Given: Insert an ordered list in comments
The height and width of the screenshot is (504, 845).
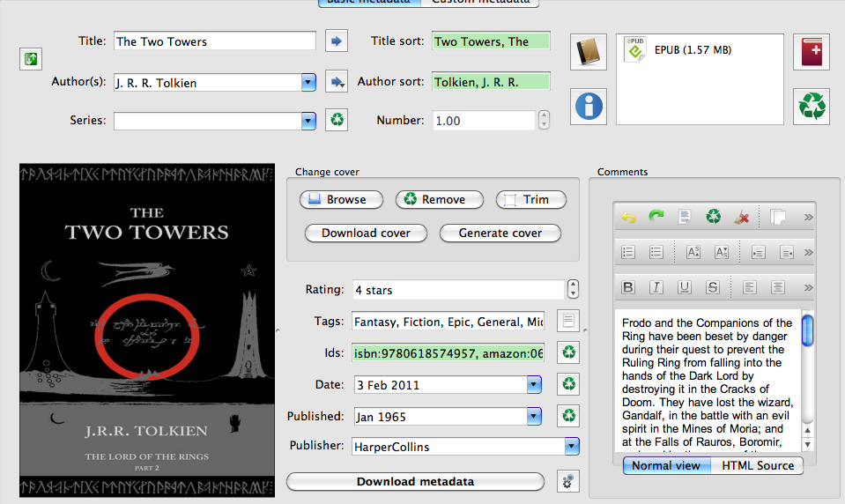Looking at the screenshot, I should 628,252.
